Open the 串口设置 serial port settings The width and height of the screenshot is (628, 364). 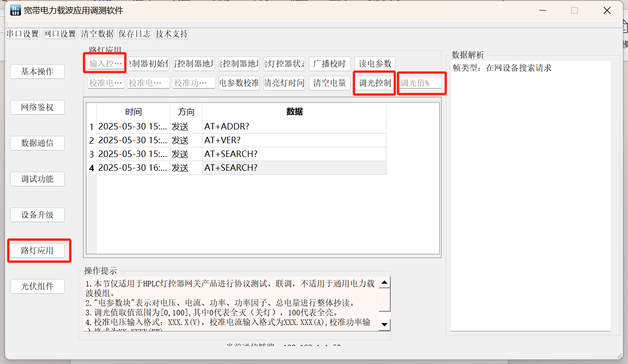[x=22, y=34]
